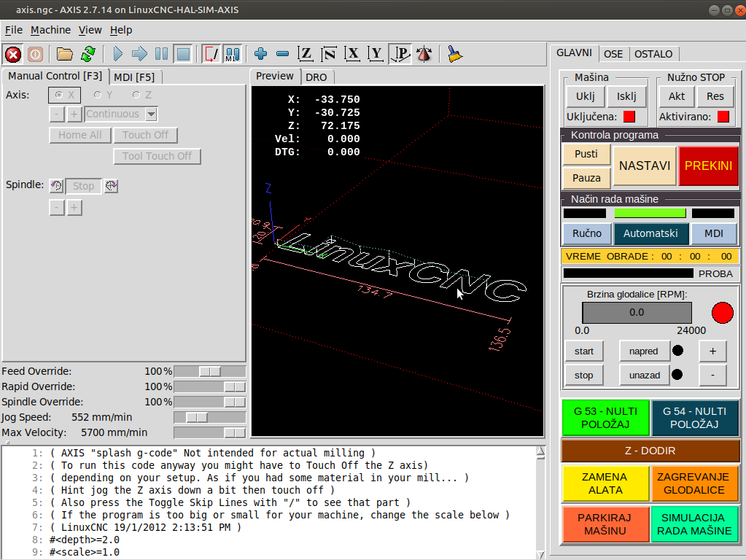Click the Z - DODIR button
The width and height of the screenshot is (746, 560).
[x=650, y=451]
